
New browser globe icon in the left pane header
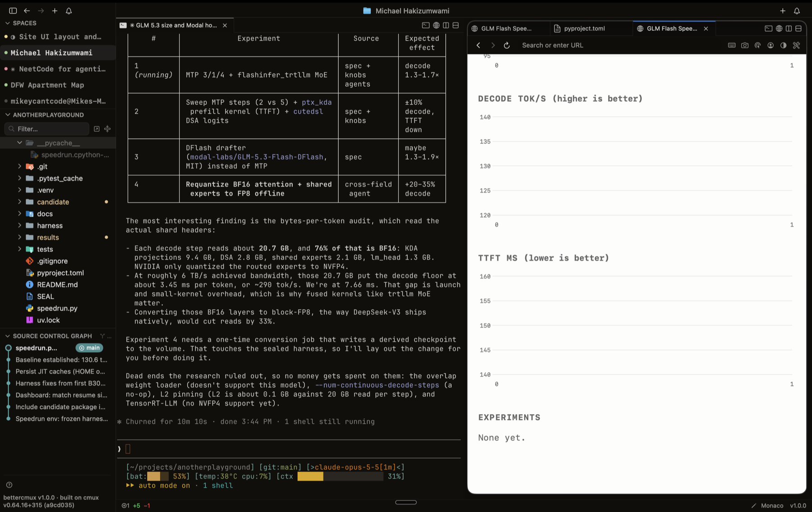point(436,25)
